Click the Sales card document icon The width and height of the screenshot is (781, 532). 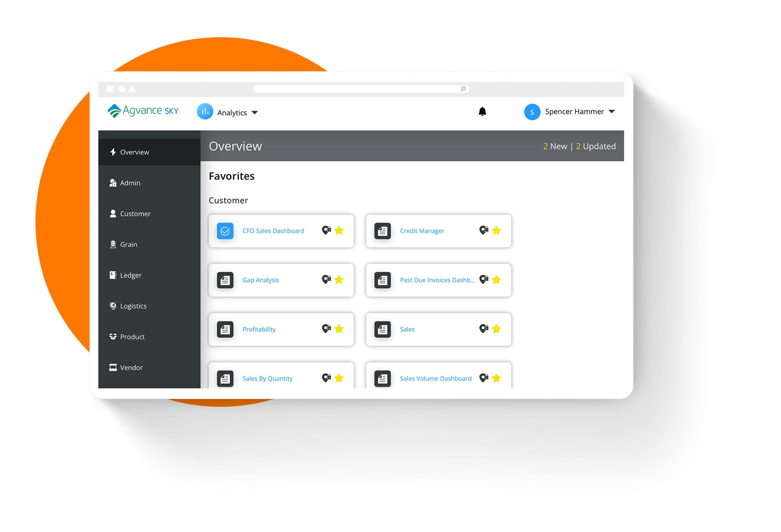[382, 330]
